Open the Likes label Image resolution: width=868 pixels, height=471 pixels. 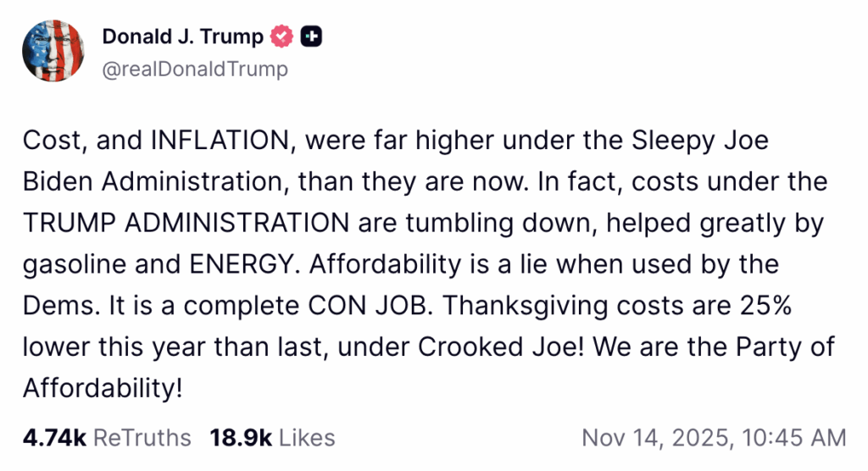307,438
